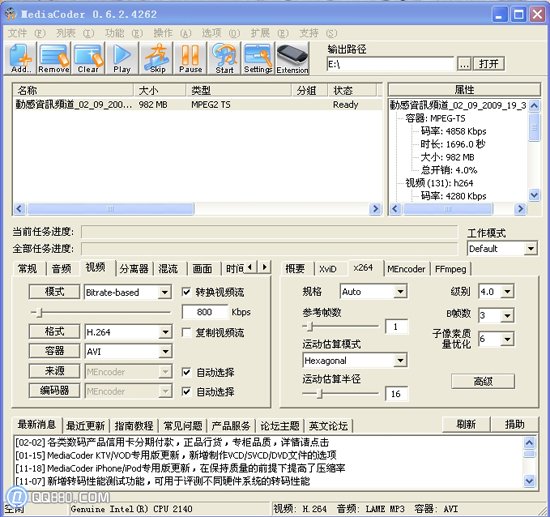Open the 规格 Auto dropdown

click(x=400, y=291)
